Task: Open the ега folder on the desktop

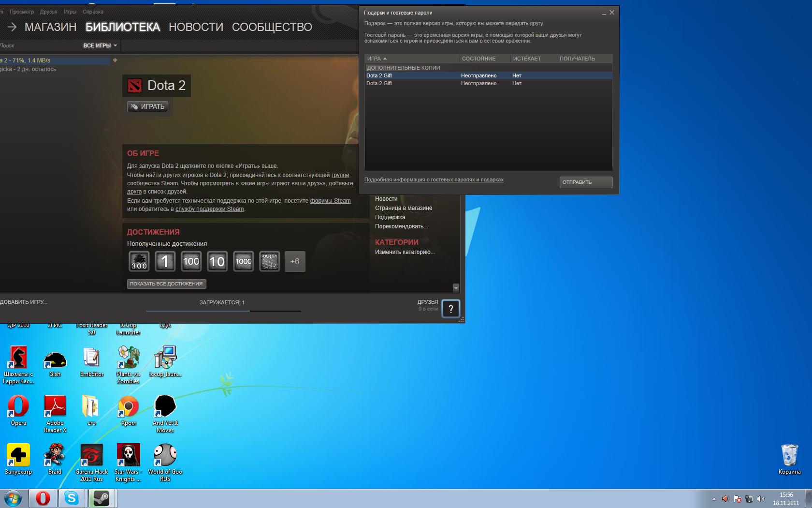Action: point(92,410)
